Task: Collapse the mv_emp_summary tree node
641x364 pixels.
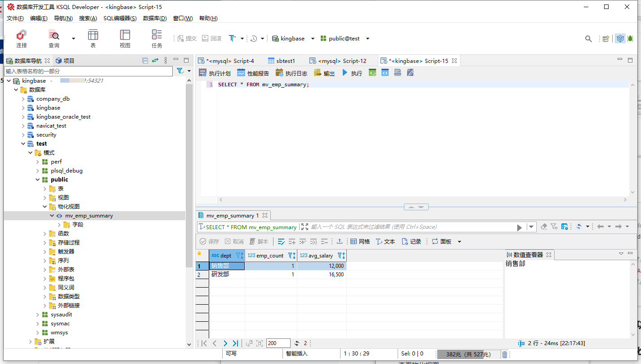Action: (52, 216)
